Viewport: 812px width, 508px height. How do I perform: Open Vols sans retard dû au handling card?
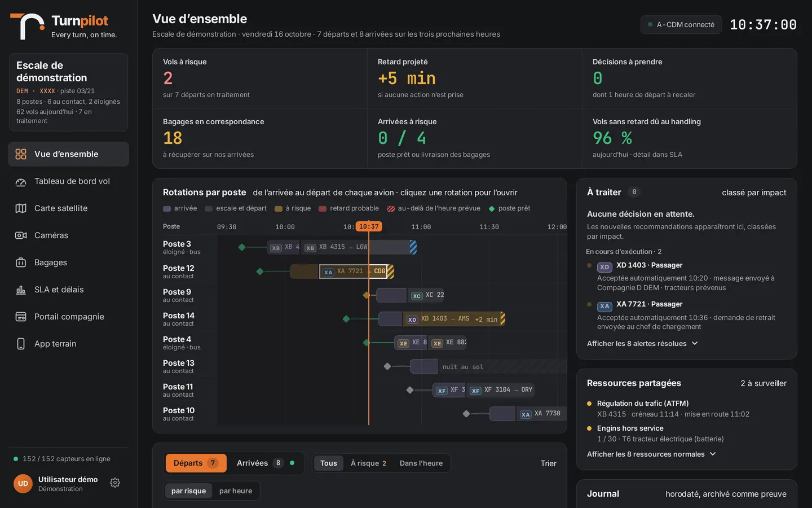click(x=689, y=138)
